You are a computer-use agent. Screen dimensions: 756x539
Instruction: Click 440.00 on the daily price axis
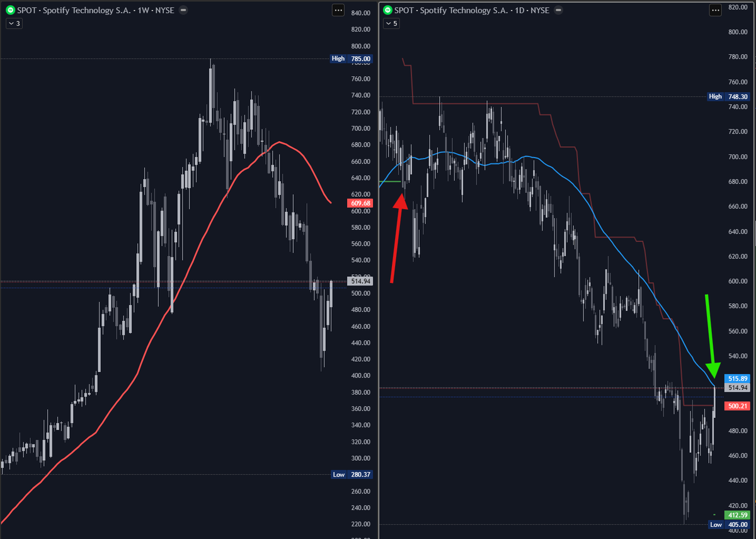click(x=738, y=480)
